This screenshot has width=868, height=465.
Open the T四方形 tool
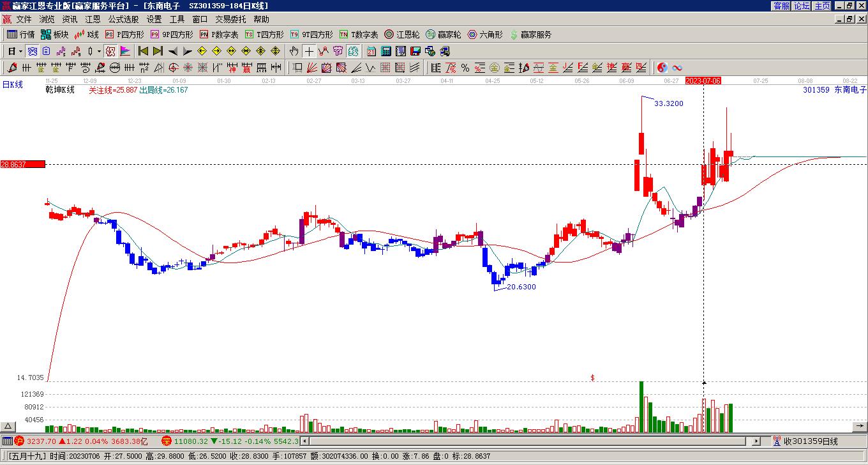(264, 34)
